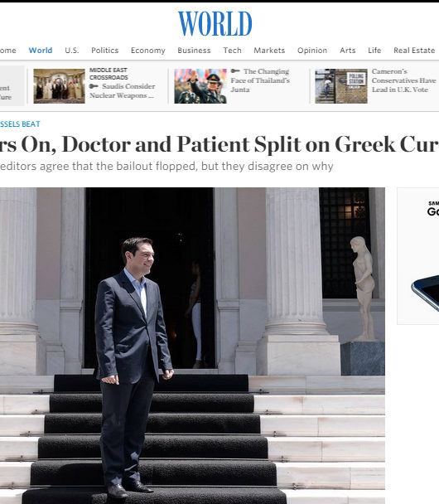Open the Saudi leaders meeting thumbnail
This screenshot has height=504, width=439.
(60, 86)
